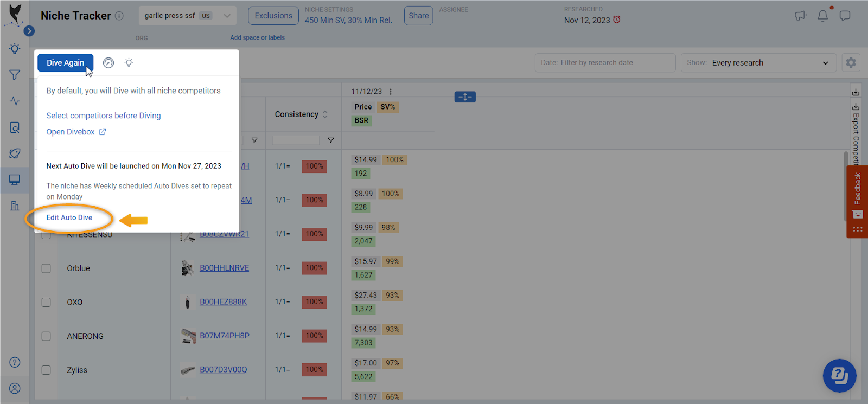Open Select competitors before Diving link
868x404 pixels.
pyautogui.click(x=104, y=116)
